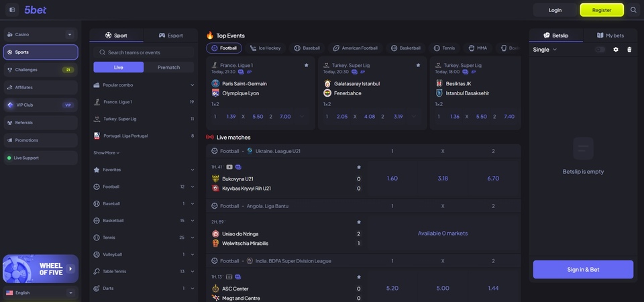Open video stream icon for Bukovyna U21 match
The image size is (644, 302).
click(229, 167)
